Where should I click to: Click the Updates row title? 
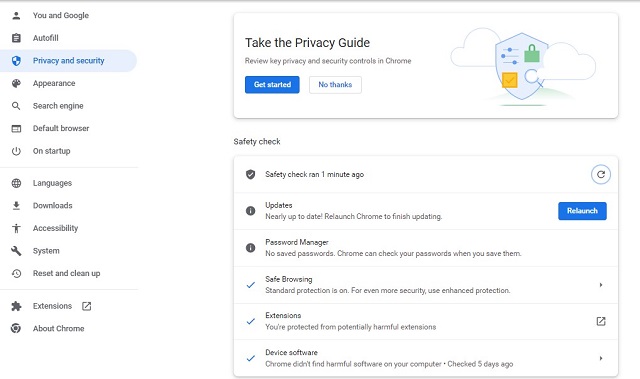(x=279, y=205)
